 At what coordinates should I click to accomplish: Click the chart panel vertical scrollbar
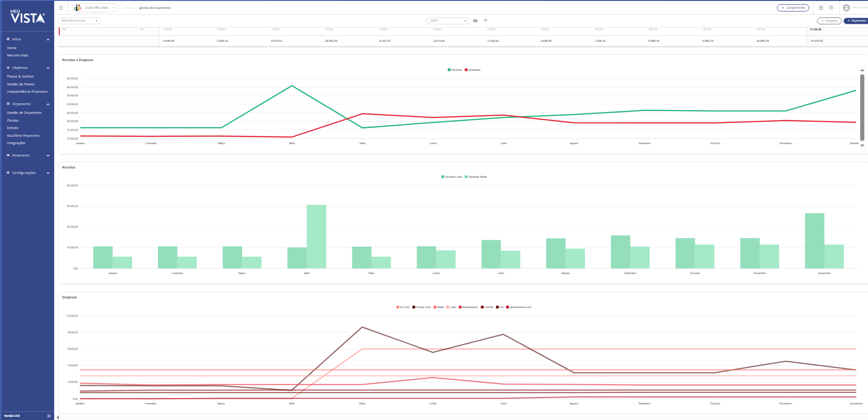tap(862, 108)
